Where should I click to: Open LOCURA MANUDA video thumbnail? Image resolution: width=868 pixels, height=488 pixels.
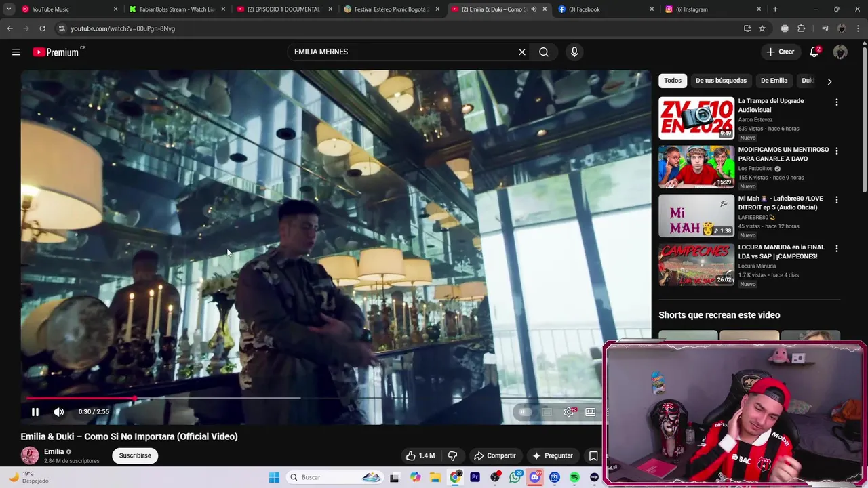pos(696,264)
